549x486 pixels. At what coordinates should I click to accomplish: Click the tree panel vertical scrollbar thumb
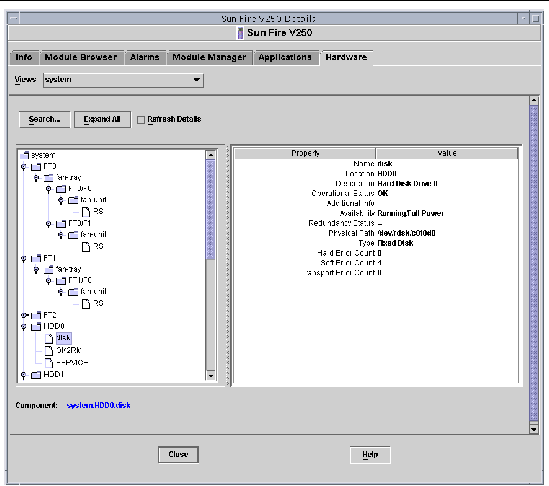[210, 209]
